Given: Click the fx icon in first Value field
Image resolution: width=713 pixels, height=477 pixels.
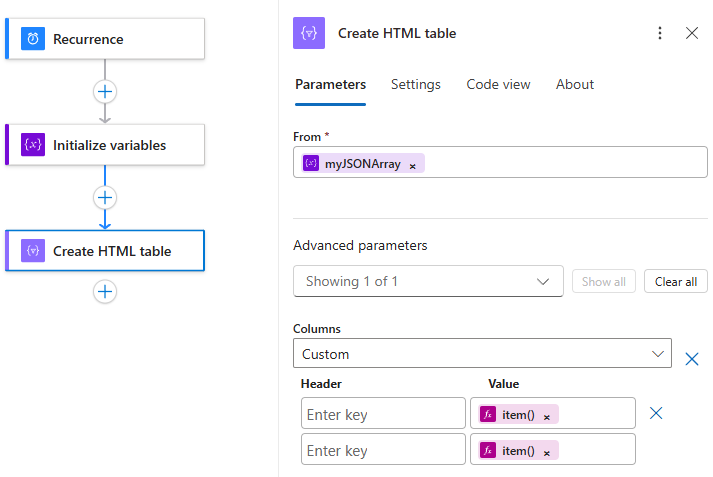Looking at the screenshot, I should point(488,414).
